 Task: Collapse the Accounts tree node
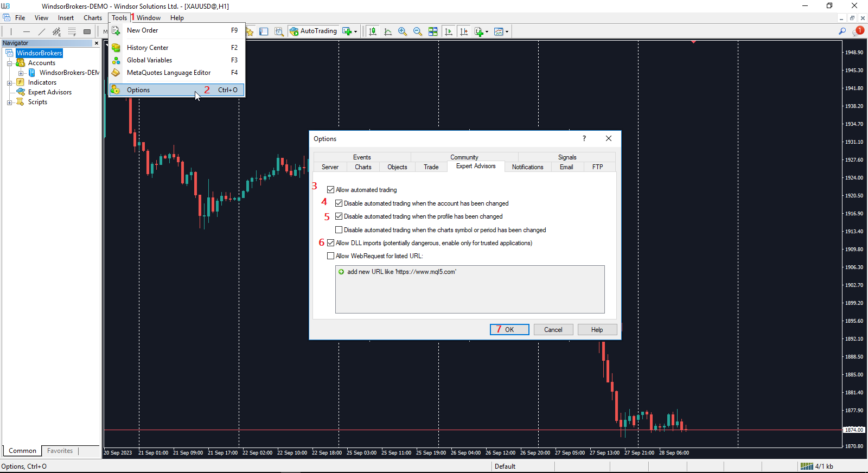tap(9, 63)
